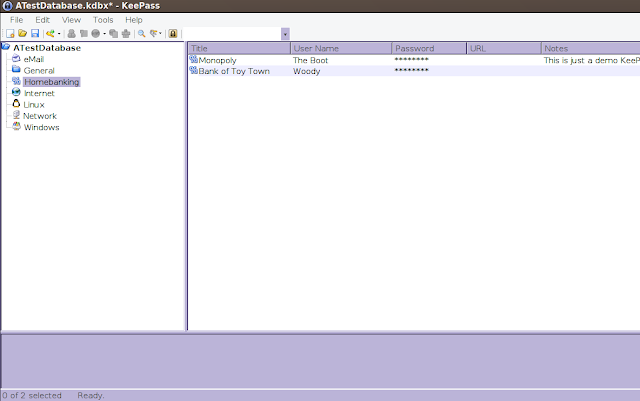Click the 'Ready.' status bar text
This screenshot has width=640, height=401.
tap(91, 395)
